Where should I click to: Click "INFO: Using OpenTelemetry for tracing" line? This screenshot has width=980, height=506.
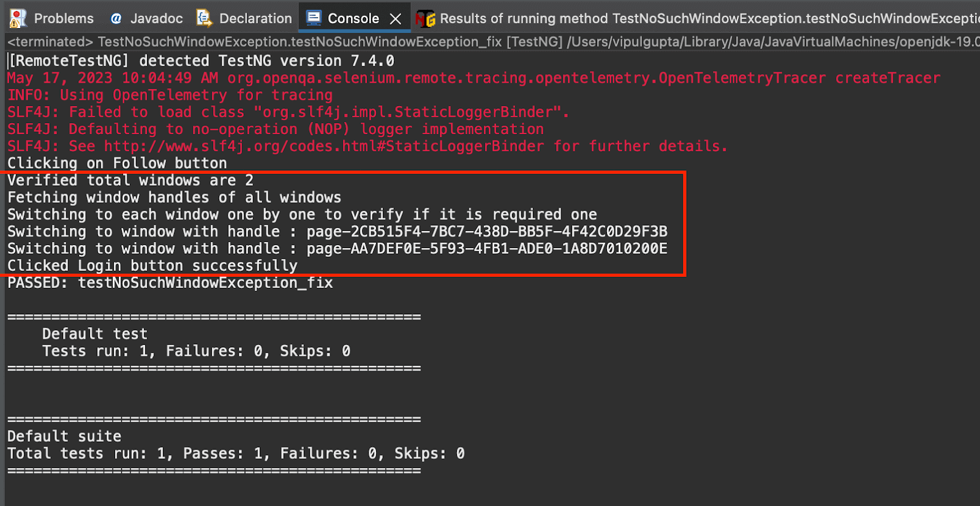(170, 95)
